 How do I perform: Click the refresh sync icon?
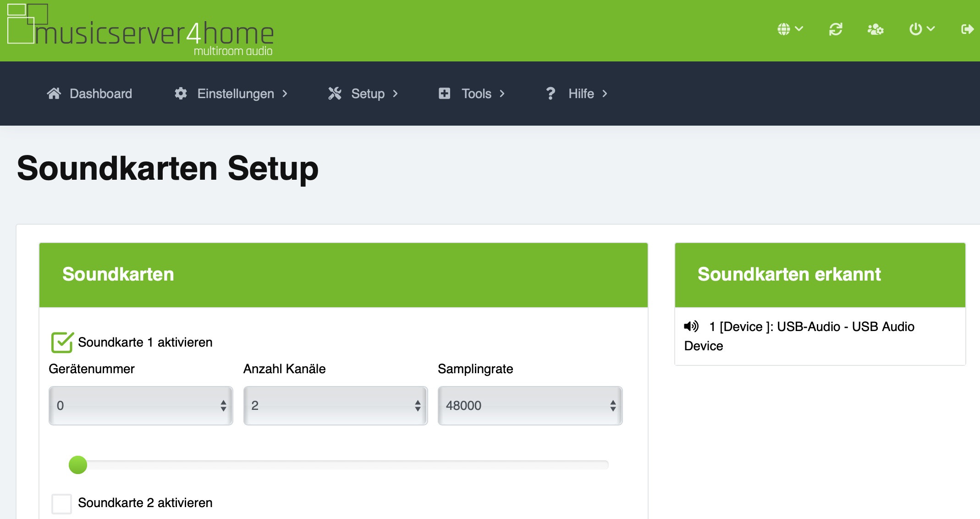[x=836, y=29]
